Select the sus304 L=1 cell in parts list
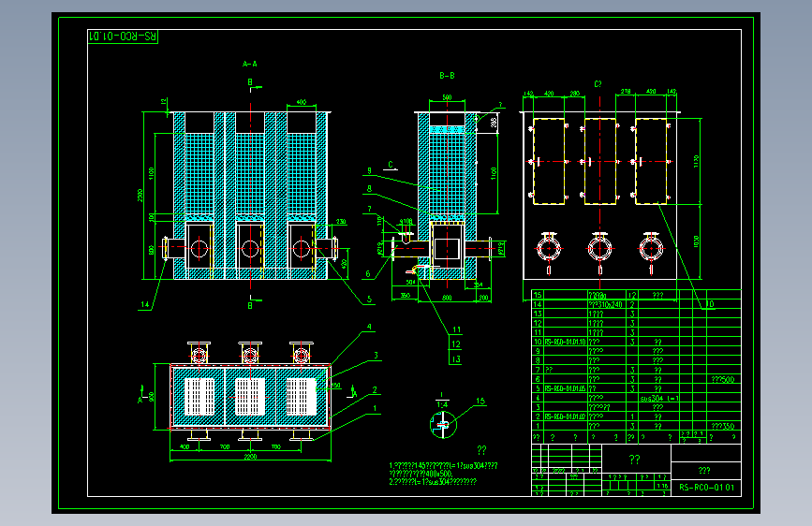812x526 pixels. coord(659,398)
